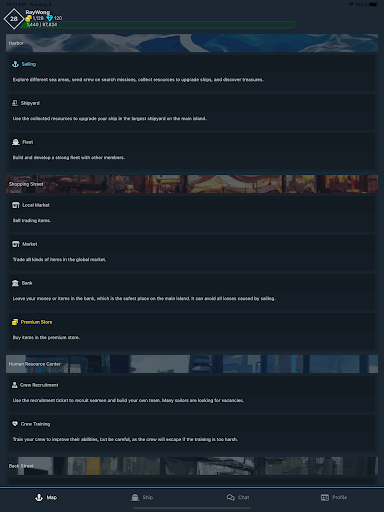The width and height of the screenshot is (384, 512).
Task: Open the Profile tab
Action: 334,497
